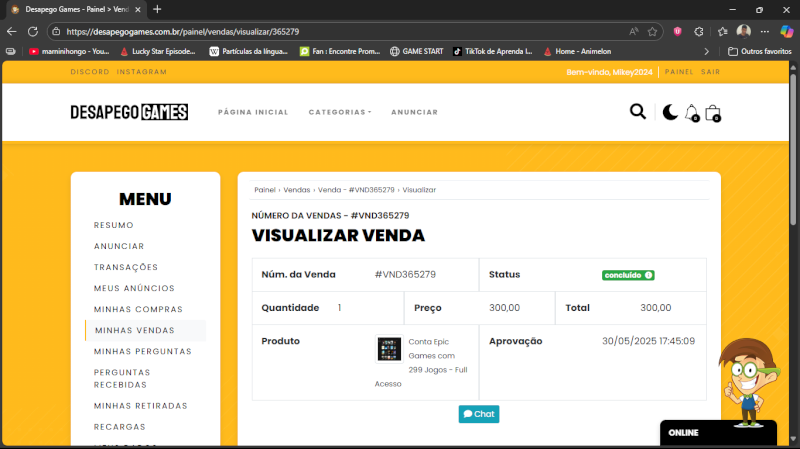The image size is (800, 449).
Task: Click approval date 30/05/2025 17:45:09
Action: click(x=648, y=341)
